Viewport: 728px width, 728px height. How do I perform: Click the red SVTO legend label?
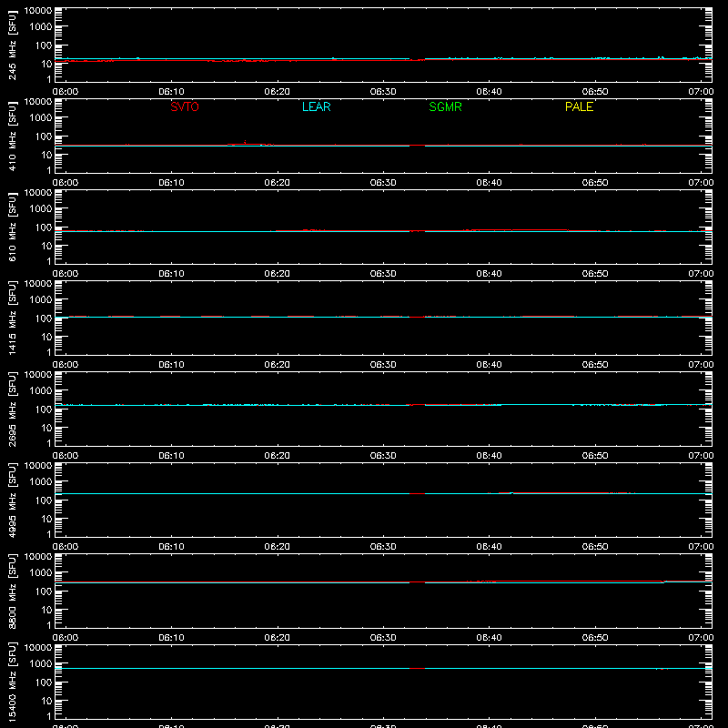click(185, 106)
